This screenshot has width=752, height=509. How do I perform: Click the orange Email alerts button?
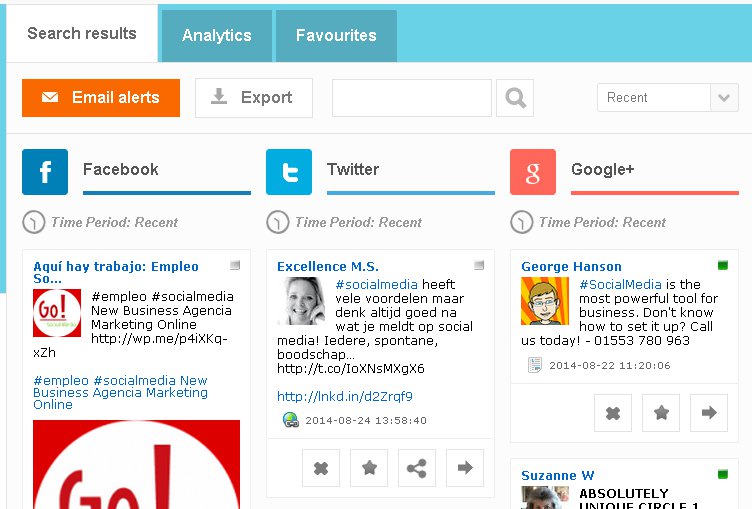[x=101, y=98]
